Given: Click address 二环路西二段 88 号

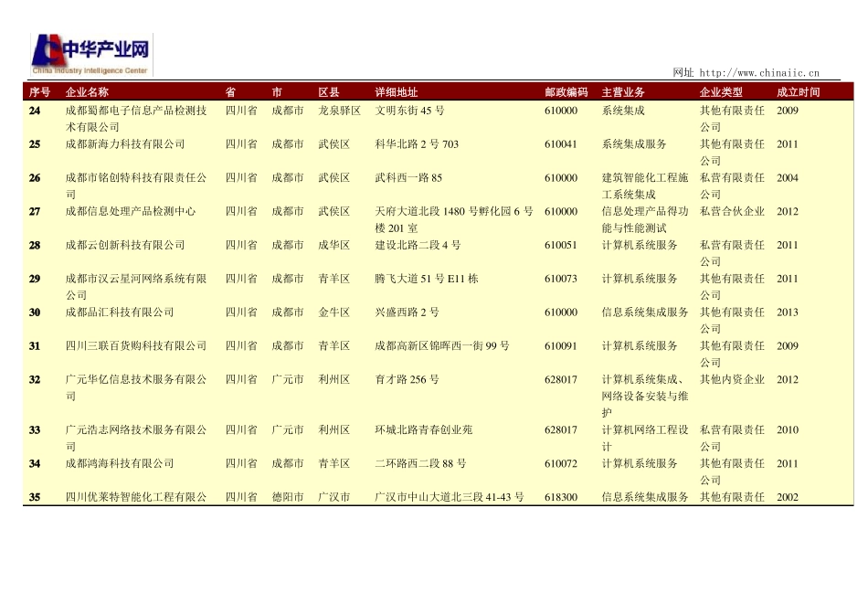Looking at the screenshot, I should [420, 463].
